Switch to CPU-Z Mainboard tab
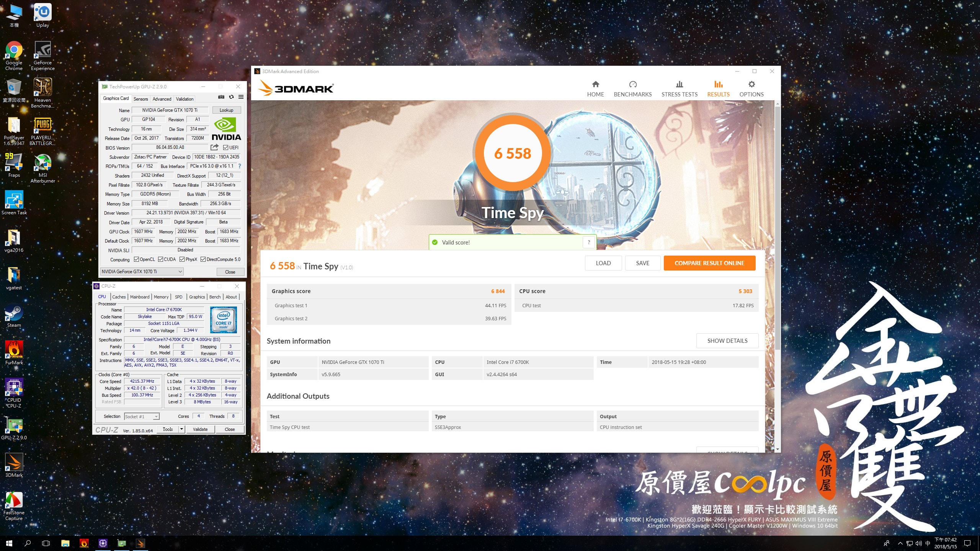The height and width of the screenshot is (551, 980). (140, 297)
